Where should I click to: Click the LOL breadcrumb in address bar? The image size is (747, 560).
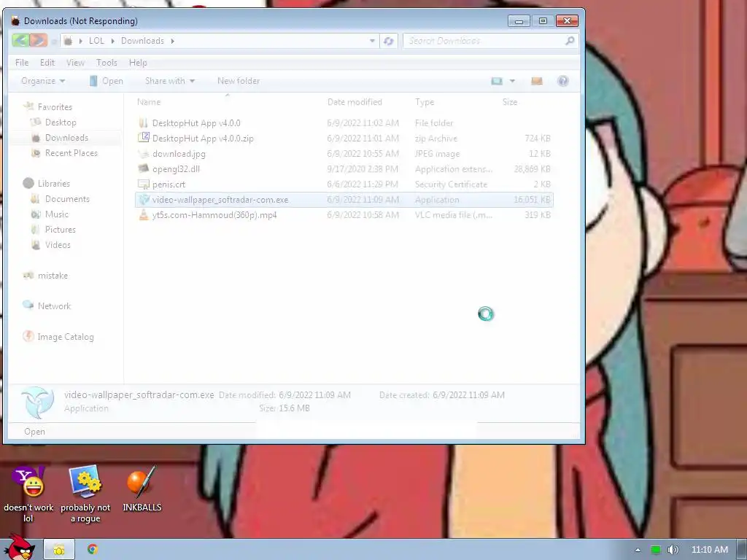tap(96, 41)
